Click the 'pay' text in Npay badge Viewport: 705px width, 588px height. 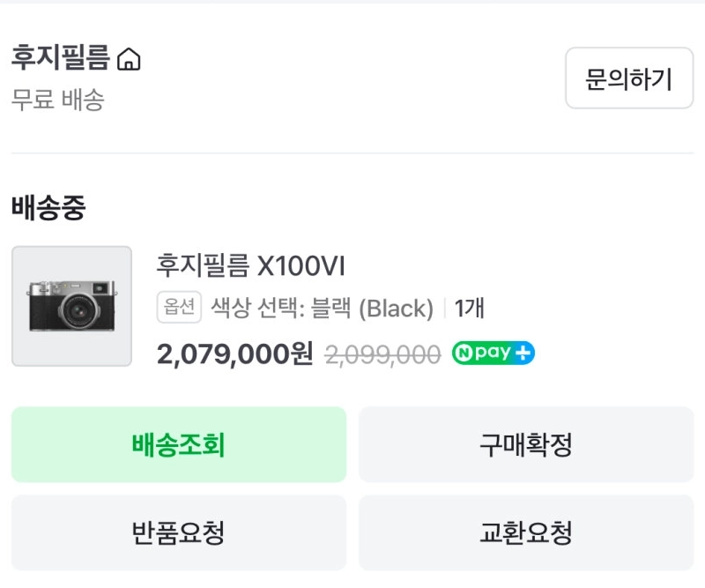click(x=493, y=354)
